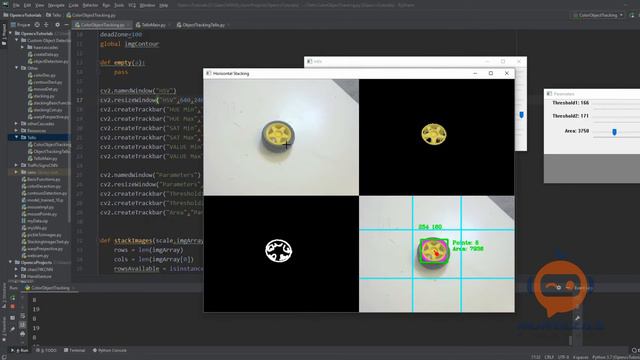640x360 pixels.
Task: Open the Project view dropdown
Action: [21, 25]
